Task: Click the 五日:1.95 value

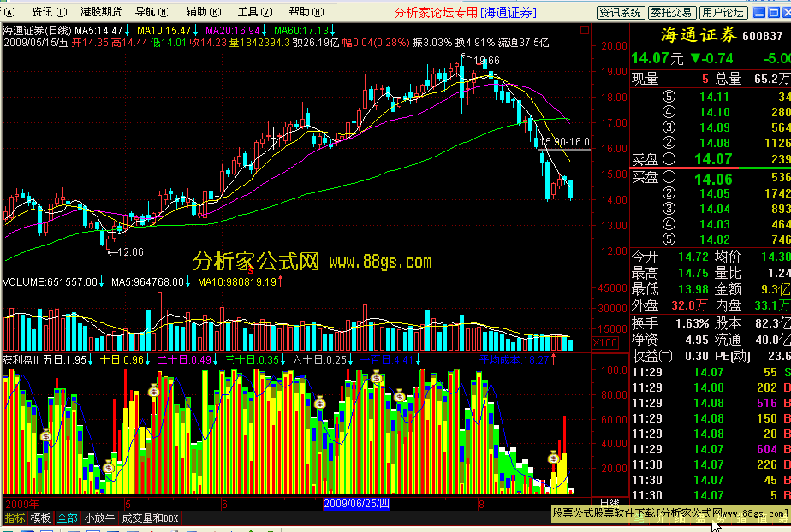Action: 64,360
